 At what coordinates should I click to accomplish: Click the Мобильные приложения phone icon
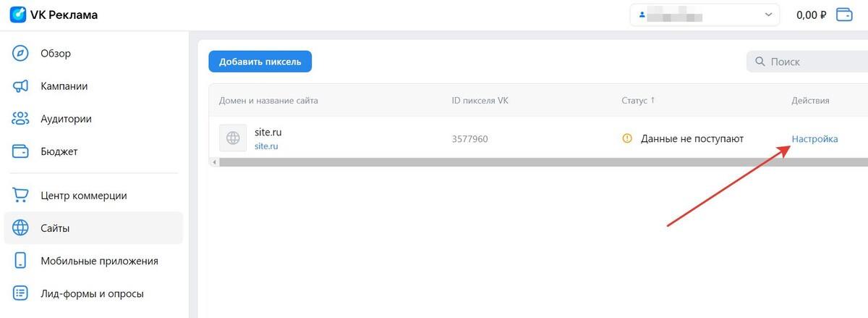pos(21,261)
